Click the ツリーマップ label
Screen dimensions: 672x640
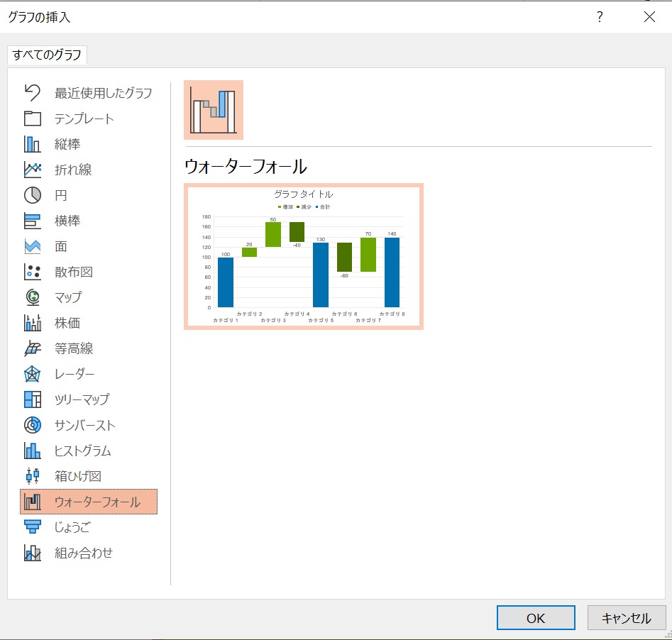click(x=82, y=399)
